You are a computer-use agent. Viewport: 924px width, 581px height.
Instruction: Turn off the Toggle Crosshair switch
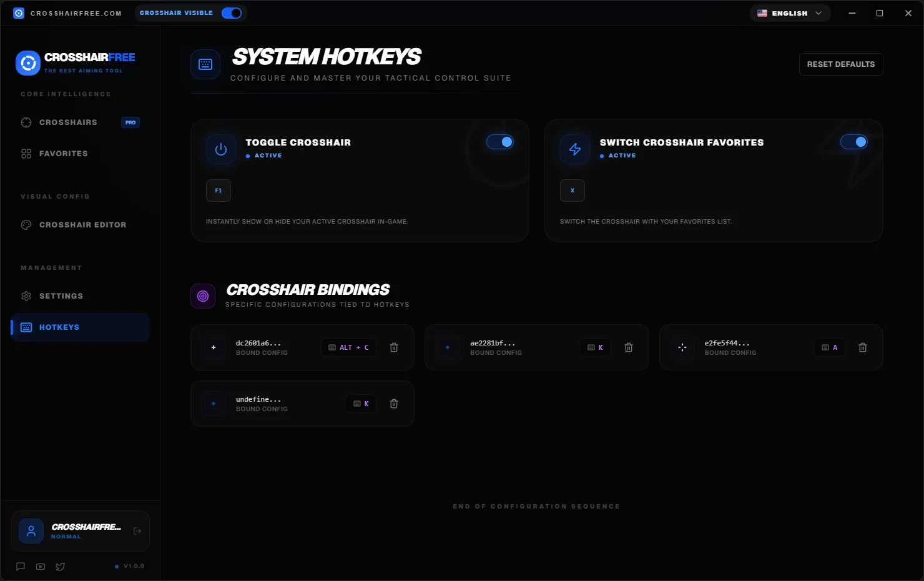tap(499, 142)
